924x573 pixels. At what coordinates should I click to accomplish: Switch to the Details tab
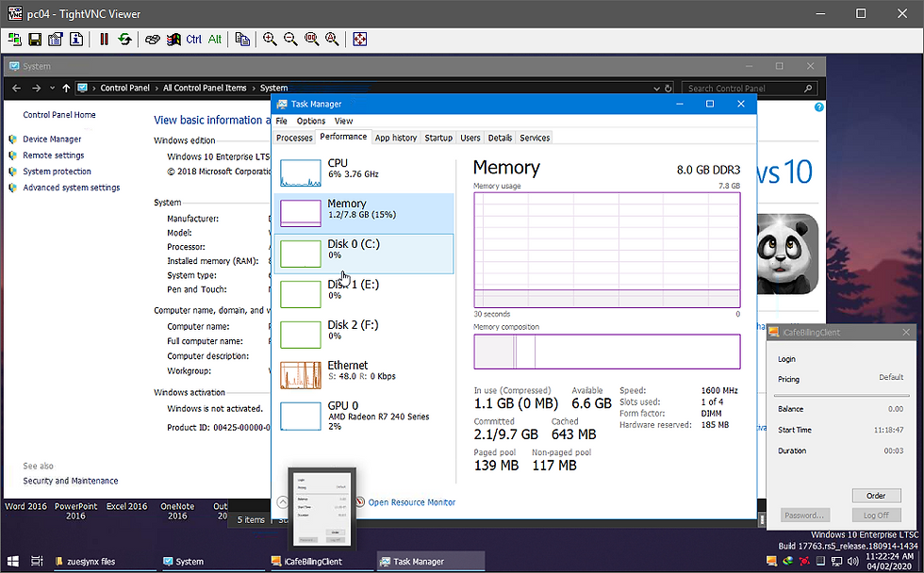[x=500, y=138]
